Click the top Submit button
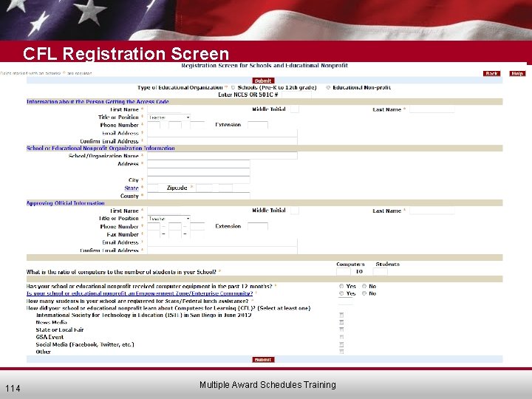Image resolution: width=532 pixels, height=399 pixels. [x=263, y=81]
